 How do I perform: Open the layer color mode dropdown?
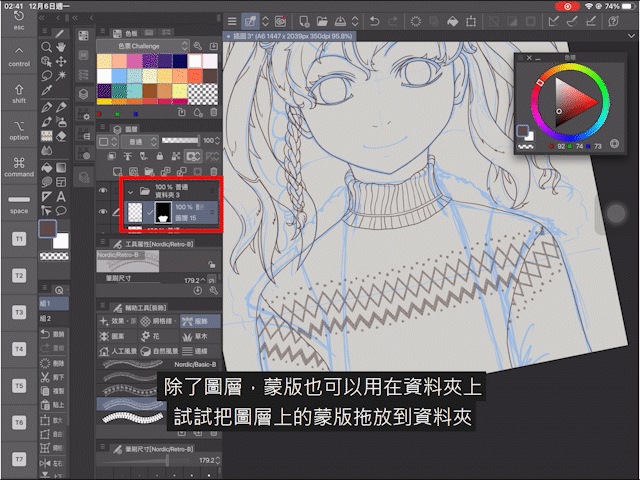click(108, 142)
